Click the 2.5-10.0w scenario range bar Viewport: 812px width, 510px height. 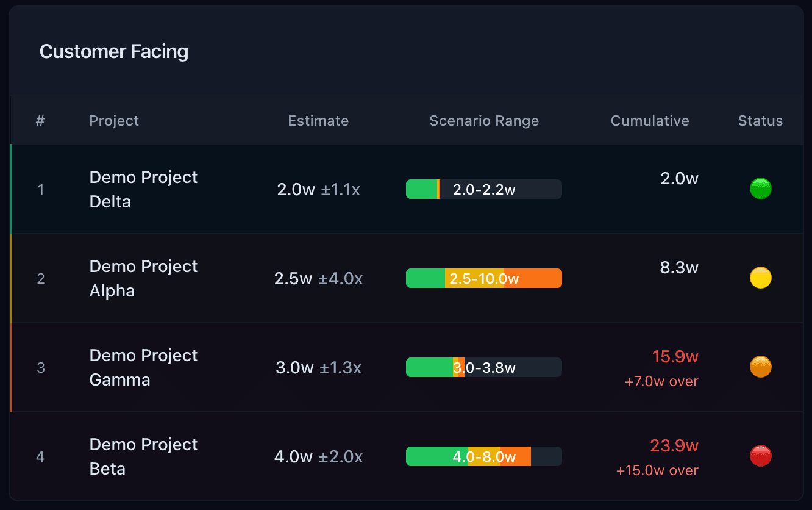pyautogui.click(x=483, y=278)
